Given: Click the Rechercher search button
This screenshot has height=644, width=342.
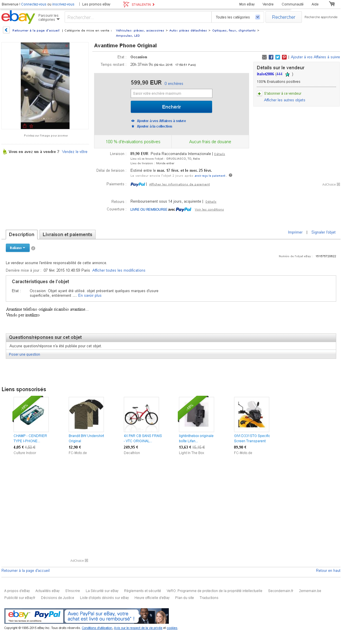Looking at the screenshot, I should coord(283,17).
